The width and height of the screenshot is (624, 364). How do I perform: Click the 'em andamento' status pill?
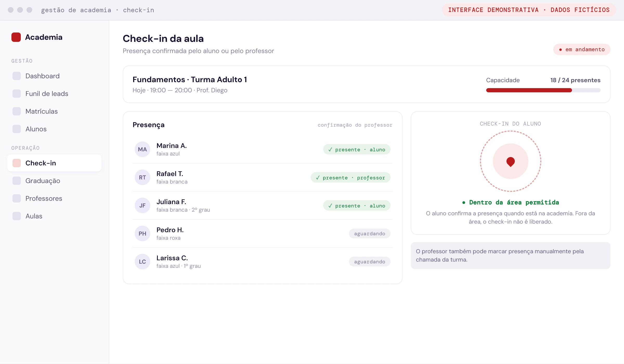582,49
